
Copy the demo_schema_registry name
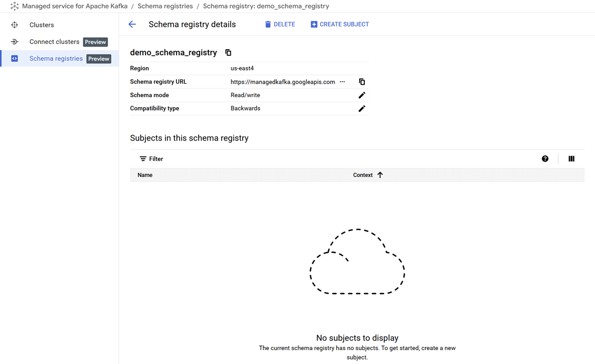point(228,53)
